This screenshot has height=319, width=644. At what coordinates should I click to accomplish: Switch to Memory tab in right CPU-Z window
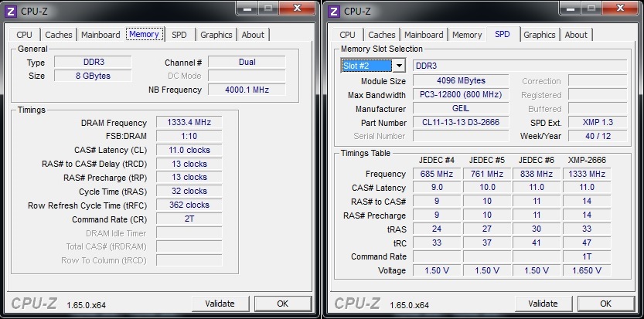[467, 35]
